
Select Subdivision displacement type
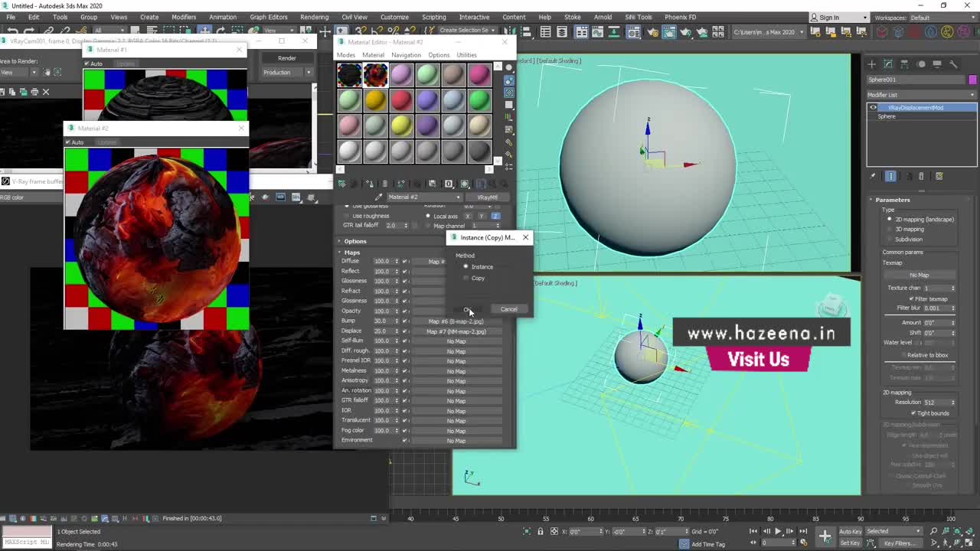click(890, 239)
